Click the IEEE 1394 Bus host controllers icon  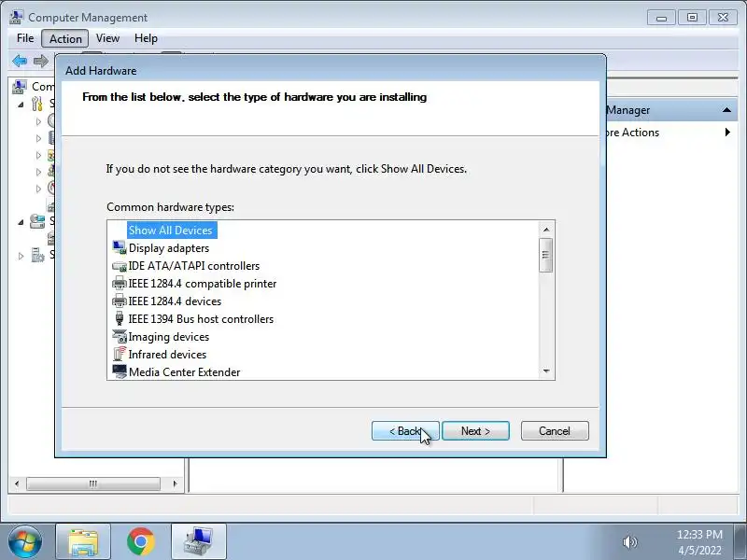pos(120,318)
